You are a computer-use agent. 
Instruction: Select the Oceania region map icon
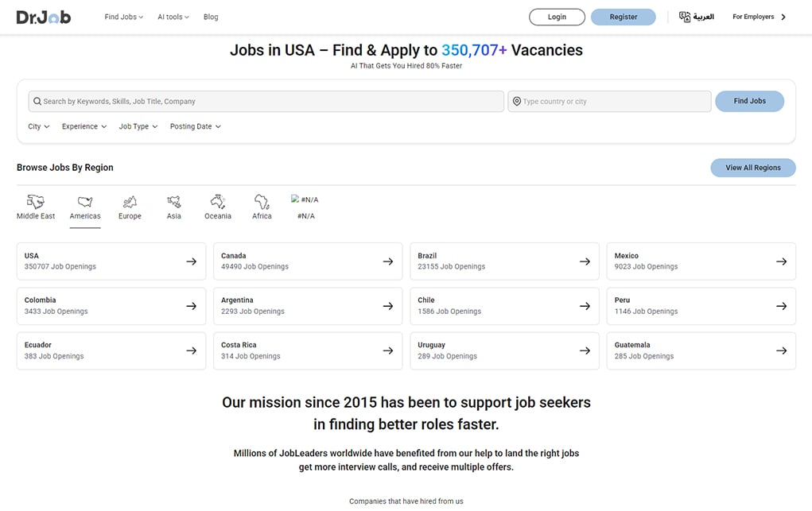click(x=217, y=202)
